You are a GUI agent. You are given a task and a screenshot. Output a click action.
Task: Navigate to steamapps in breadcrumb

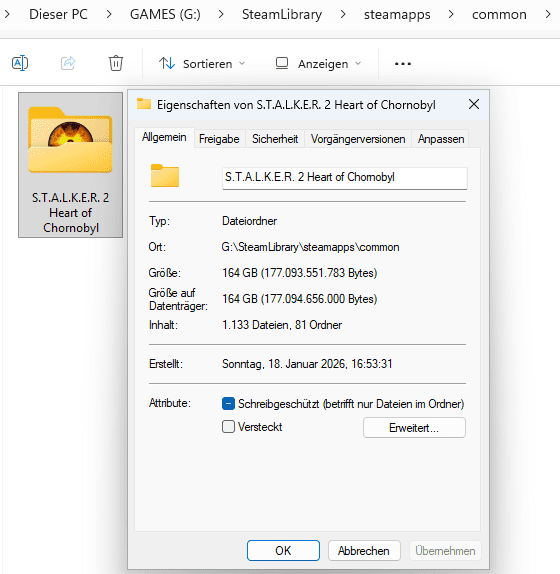(x=397, y=14)
